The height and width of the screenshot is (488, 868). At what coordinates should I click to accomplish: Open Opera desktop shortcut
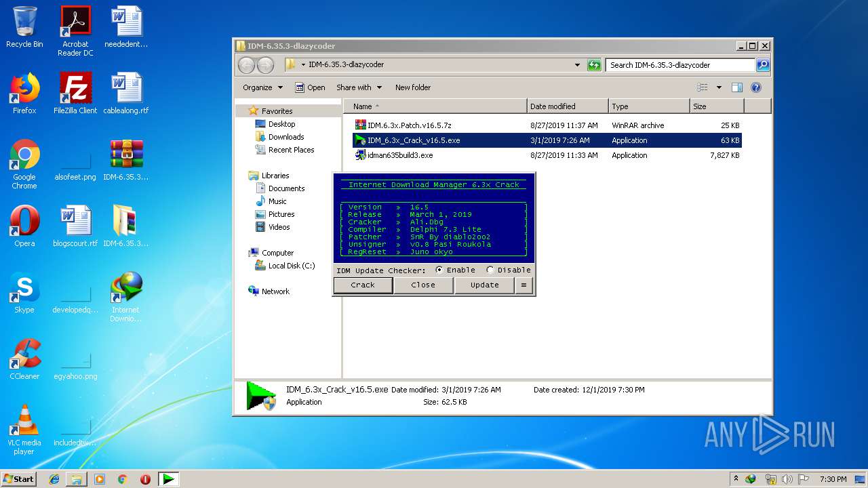[24, 226]
